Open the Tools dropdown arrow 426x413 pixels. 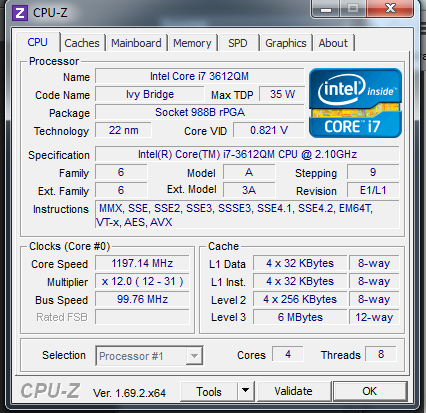click(246, 391)
